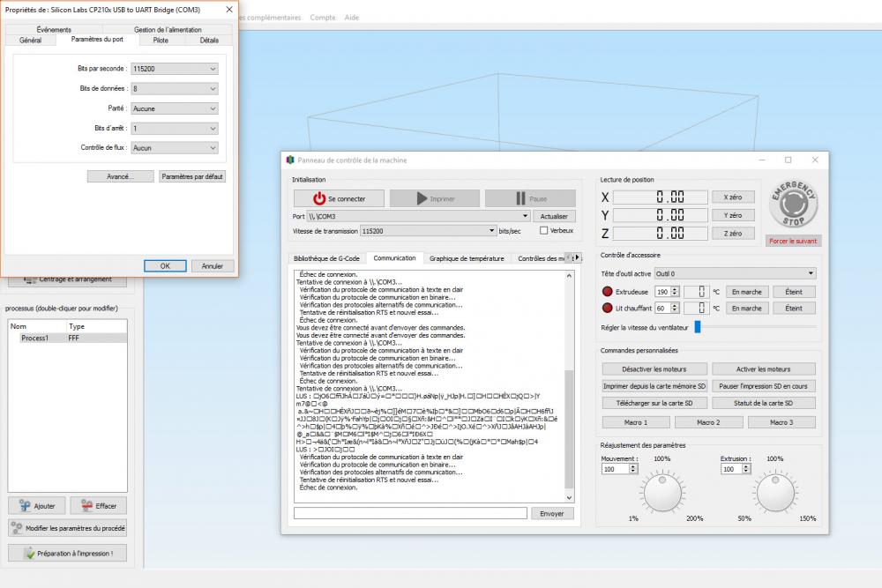Click Envoyer to send command

(552, 514)
